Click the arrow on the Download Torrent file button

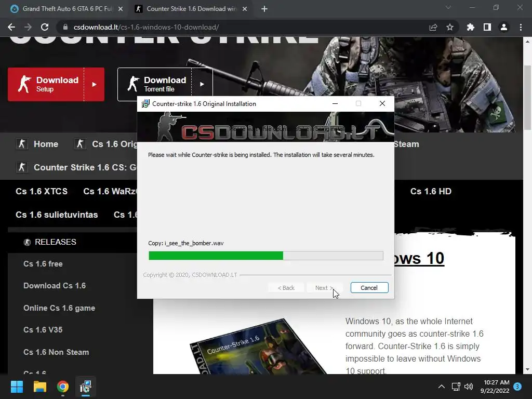(202, 84)
